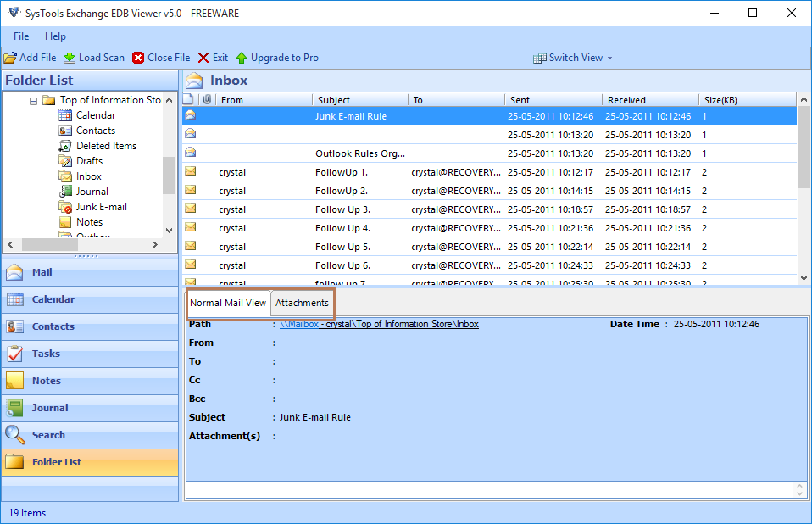The image size is (812, 524).
Task: Click the Top of Information Store folder
Action: tap(110, 100)
